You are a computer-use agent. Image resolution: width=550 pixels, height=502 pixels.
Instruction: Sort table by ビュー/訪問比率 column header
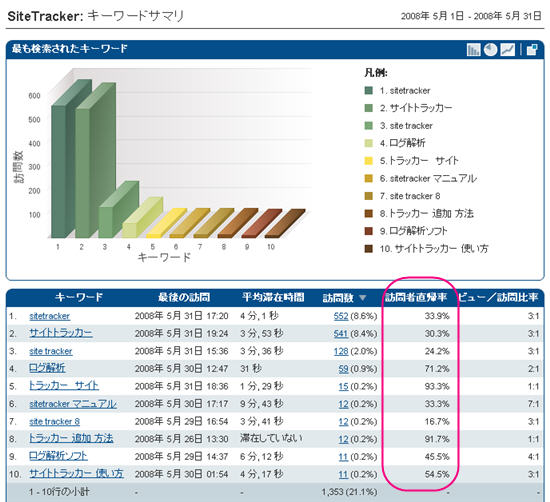pos(498,297)
